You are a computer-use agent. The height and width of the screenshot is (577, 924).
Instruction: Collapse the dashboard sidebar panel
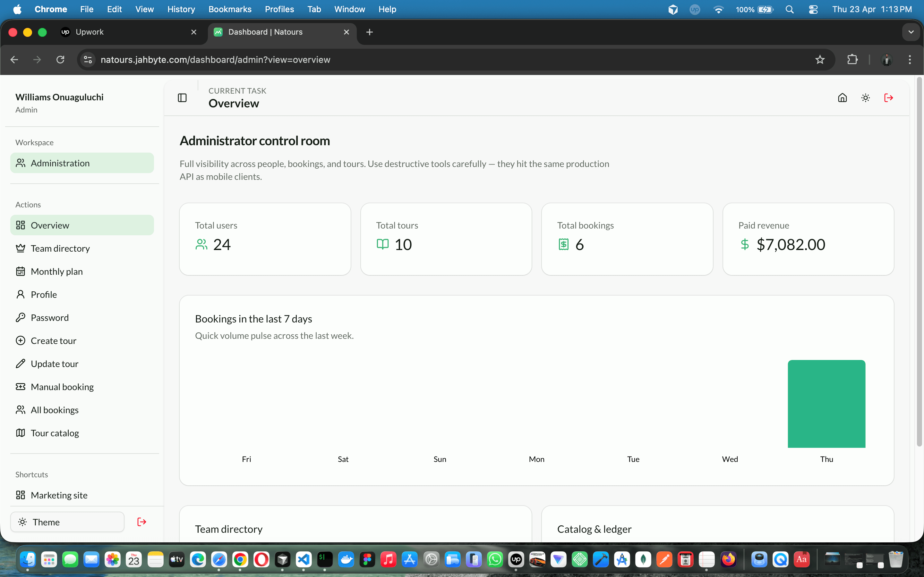(182, 98)
